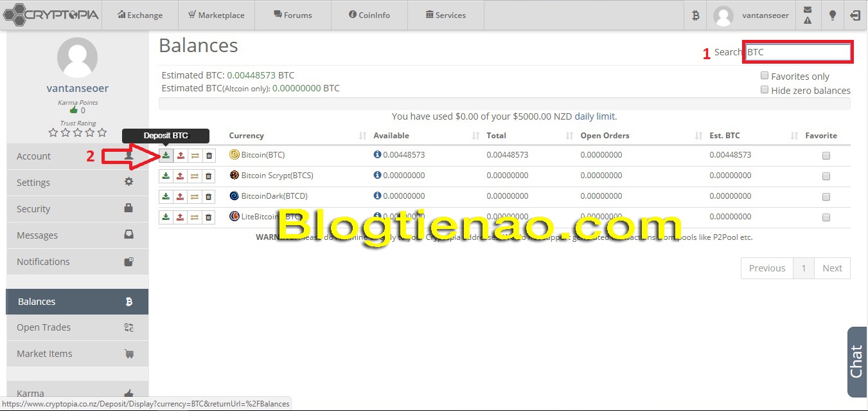Click the Deposit icon in the Bitcoin Scrypt(BTCS) row
This screenshot has width=868, height=411.
166,176
